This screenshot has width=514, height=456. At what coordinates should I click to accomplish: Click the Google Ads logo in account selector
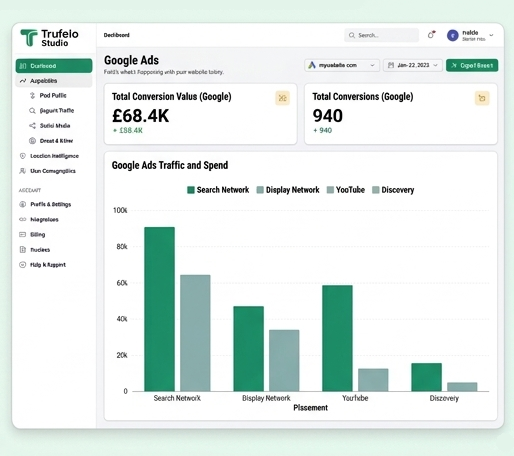click(312, 65)
